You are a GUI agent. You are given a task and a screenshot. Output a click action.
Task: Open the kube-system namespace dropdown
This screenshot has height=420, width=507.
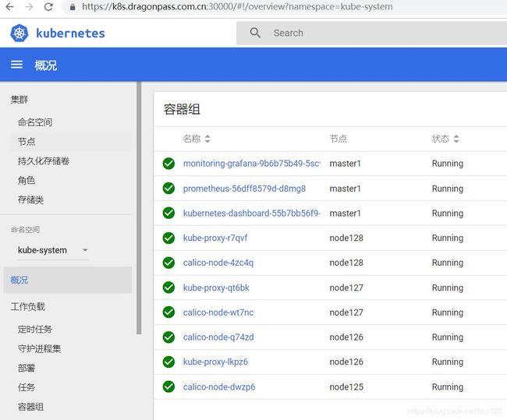(x=53, y=250)
